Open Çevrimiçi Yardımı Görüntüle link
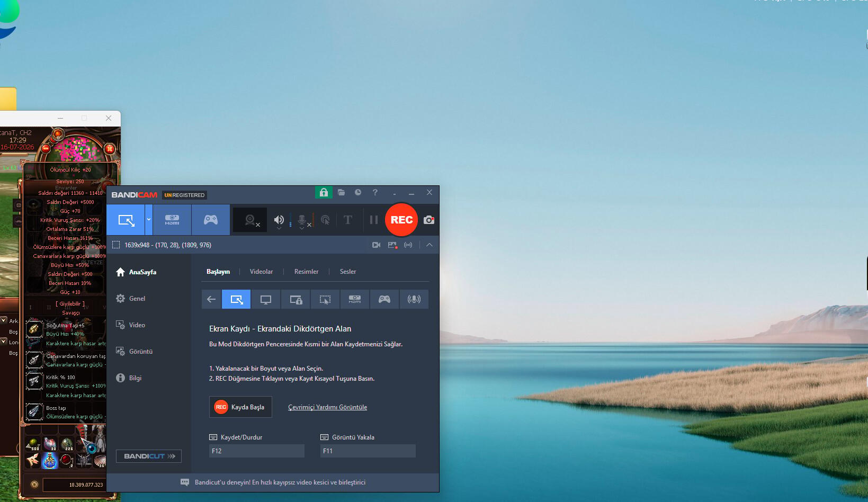The image size is (868, 502). point(327,407)
